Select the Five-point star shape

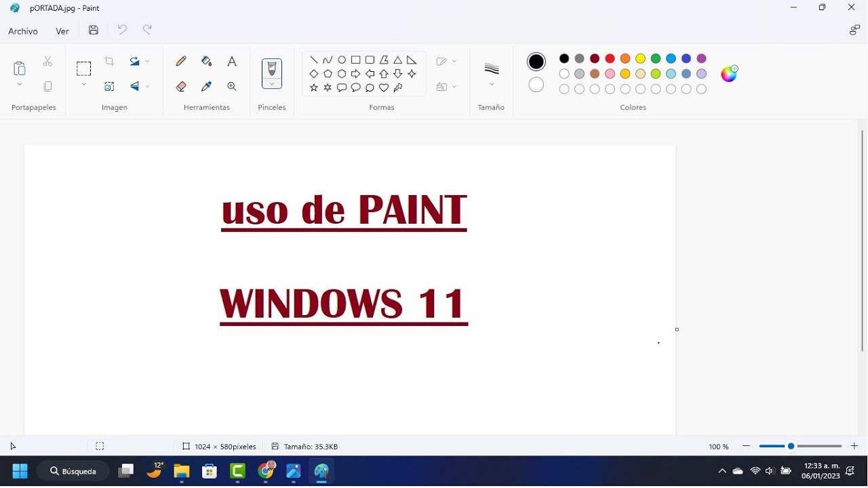point(313,88)
